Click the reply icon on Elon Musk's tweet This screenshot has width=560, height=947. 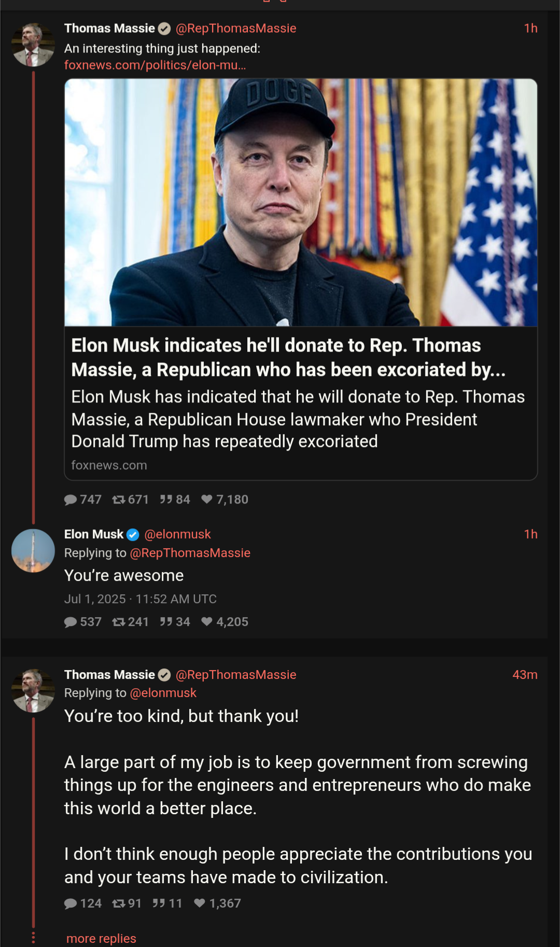(71, 622)
